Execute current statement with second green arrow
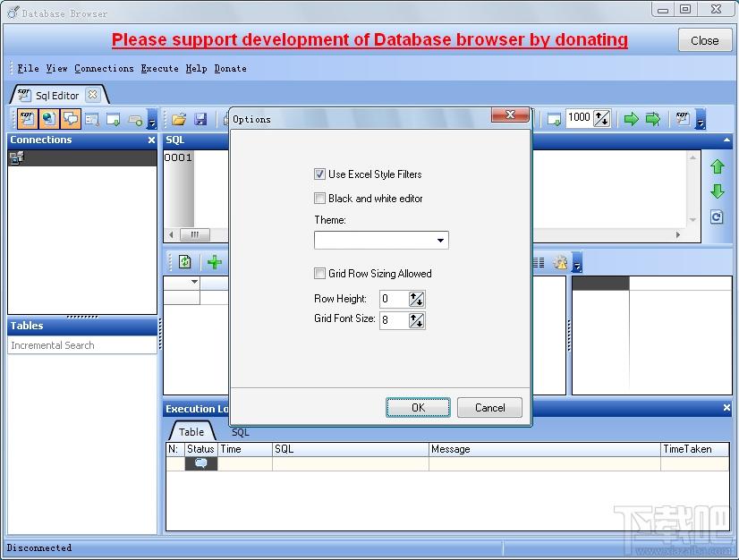 653,119
